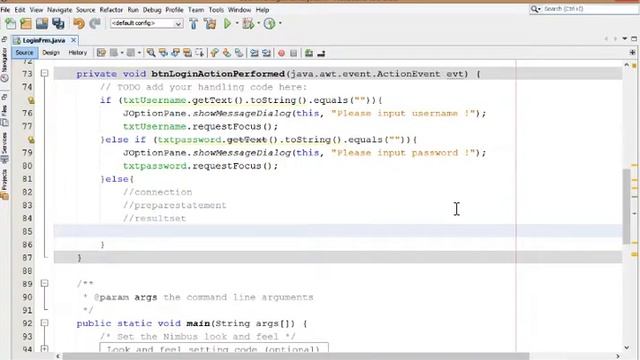The width and height of the screenshot is (640, 360).
Task: Open the editor Forward history dropdown arrow
Action: 139,53
